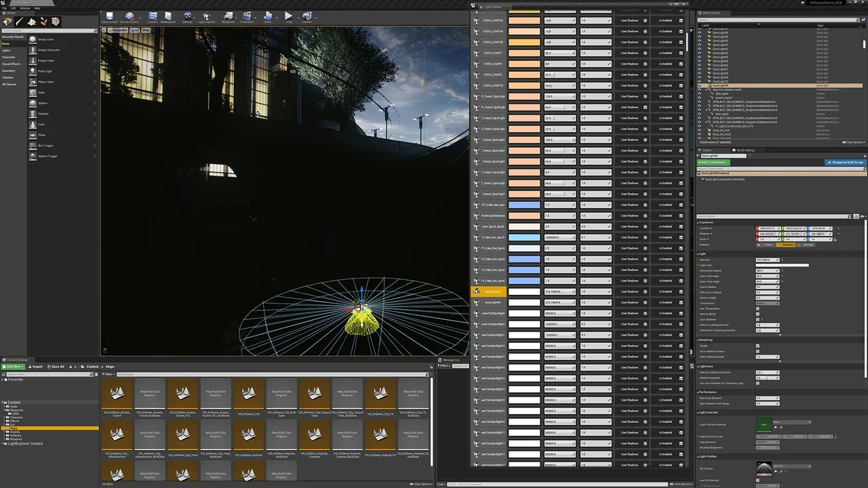Click the Build icon in the toolbar

268,17
